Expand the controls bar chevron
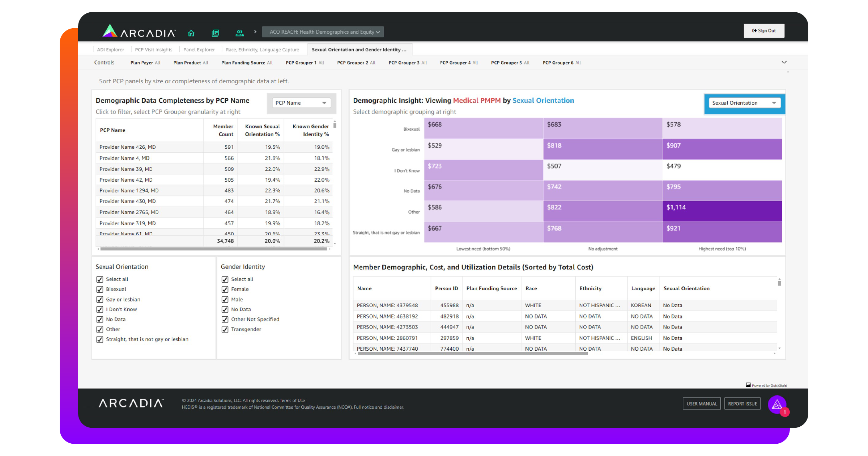This screenshot has height=456, width=868. click(784, 62)
